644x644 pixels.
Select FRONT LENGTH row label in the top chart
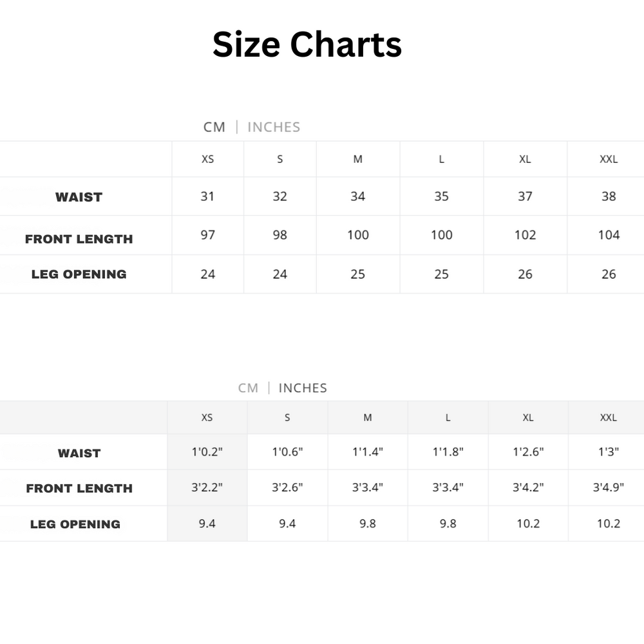[x=79, y=239]
